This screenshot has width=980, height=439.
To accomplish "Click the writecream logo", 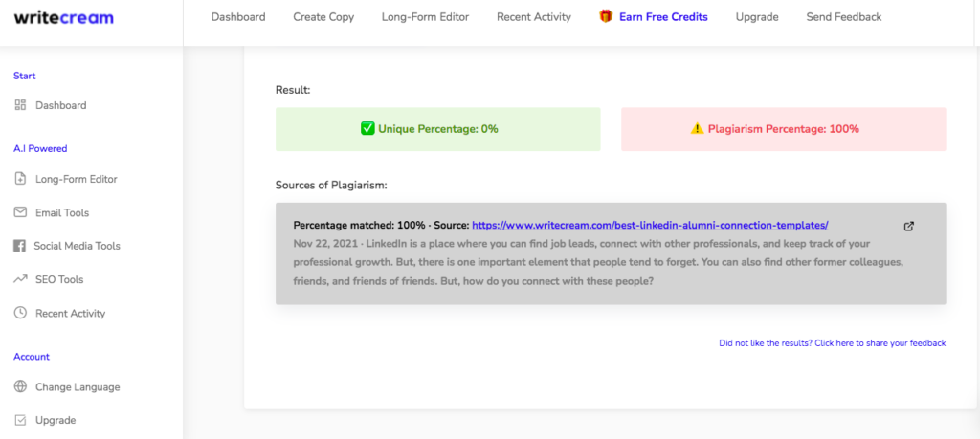I will click(64, 17).
